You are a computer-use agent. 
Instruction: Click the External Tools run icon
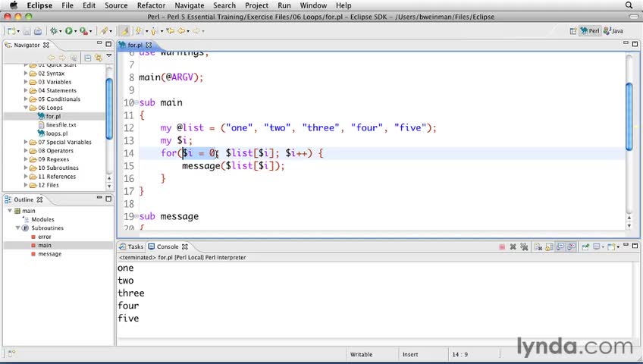pos(83,31)
